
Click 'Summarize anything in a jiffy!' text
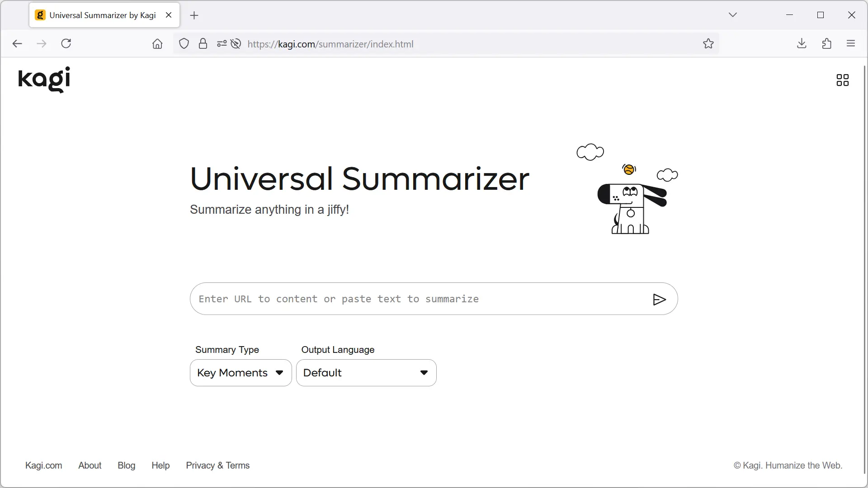click(x=269, y=210)
